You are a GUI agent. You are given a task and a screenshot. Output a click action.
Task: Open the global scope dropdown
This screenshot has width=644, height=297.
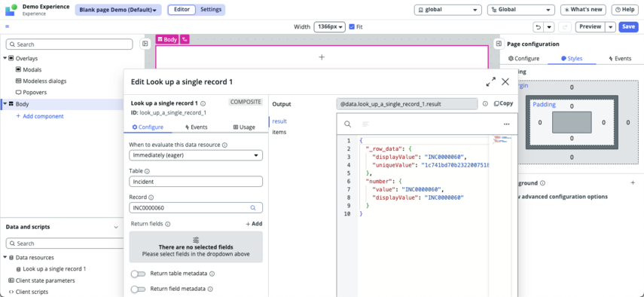point(447,10)
